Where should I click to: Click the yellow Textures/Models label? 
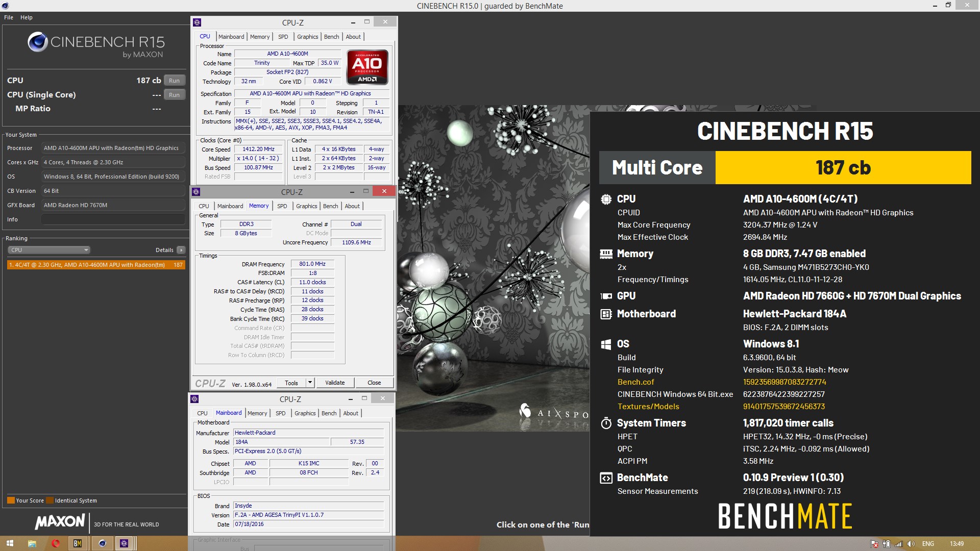tap(648, 407)
